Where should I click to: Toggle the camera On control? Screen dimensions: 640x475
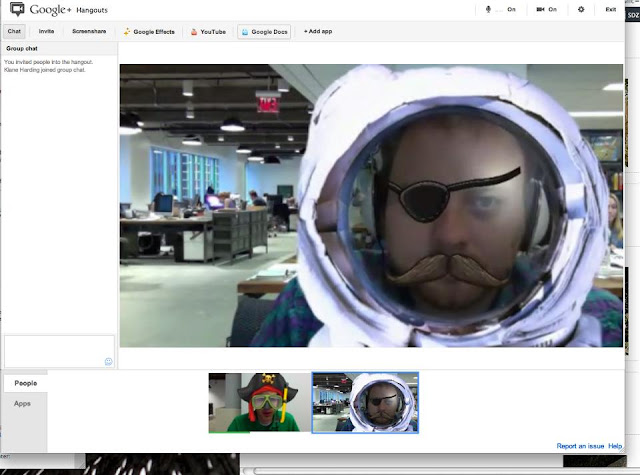point(546,9)
